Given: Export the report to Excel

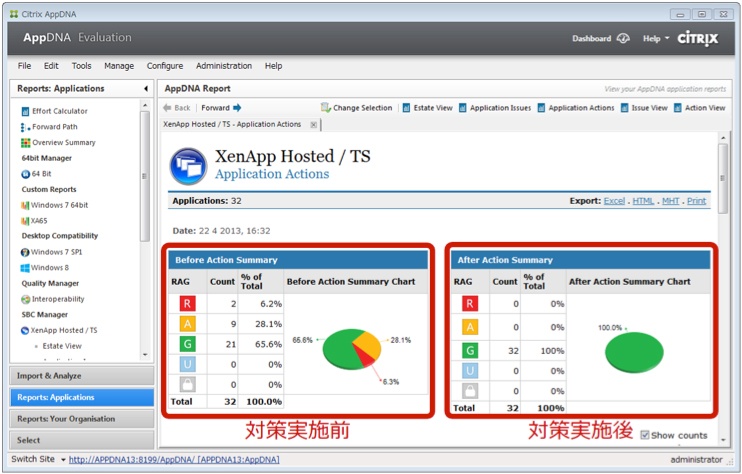Looking at the screenshot, I should click(x=614, y=201).
